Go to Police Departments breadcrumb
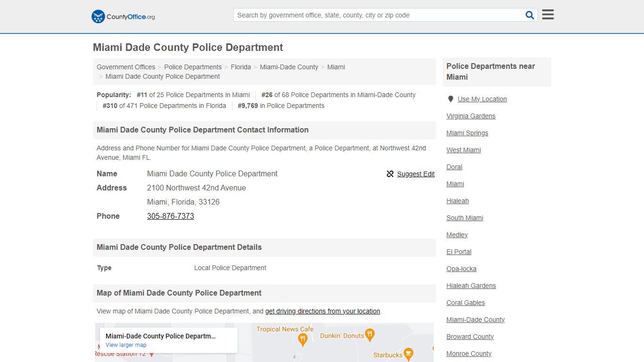Screen dimensions: 644x362 click(193, 67)
